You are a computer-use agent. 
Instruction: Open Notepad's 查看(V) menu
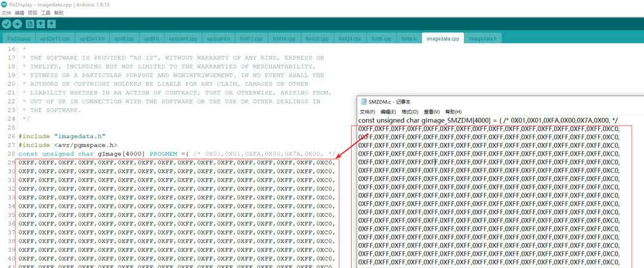(x=431, y=111)
